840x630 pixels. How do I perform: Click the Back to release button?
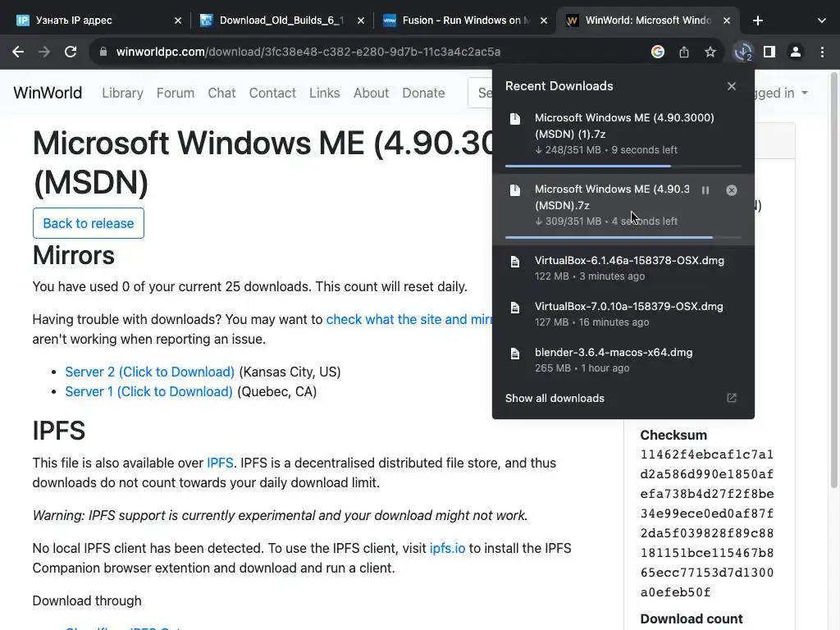click(89, 223)
